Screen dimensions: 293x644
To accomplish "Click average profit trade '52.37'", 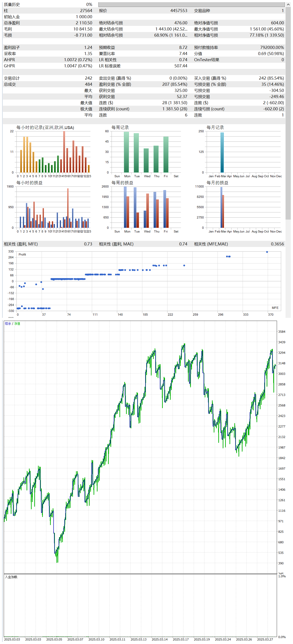I will (x=182, y=97).
